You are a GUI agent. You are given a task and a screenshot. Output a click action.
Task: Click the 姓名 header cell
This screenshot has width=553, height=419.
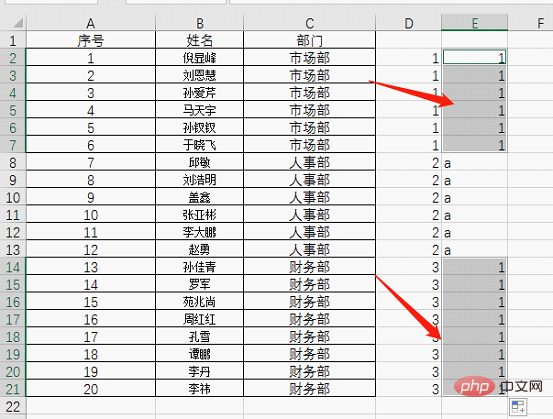199,40
